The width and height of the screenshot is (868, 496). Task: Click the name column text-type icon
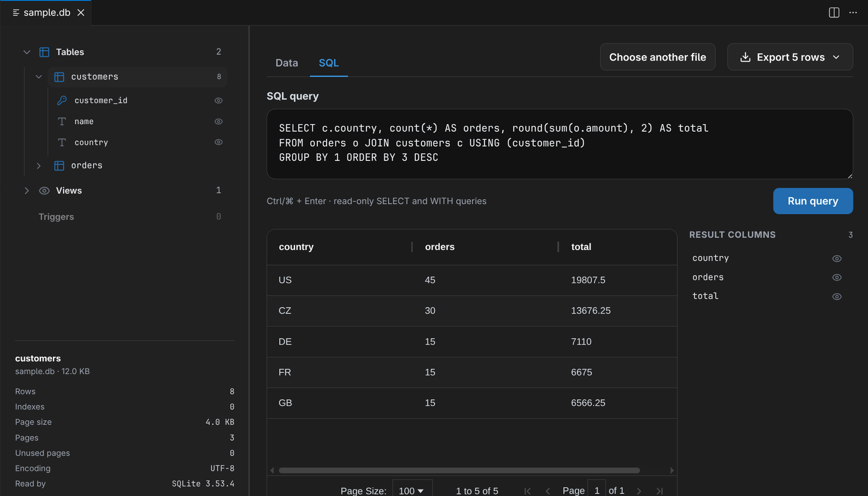pyautogui.click(x=62, y=122)
